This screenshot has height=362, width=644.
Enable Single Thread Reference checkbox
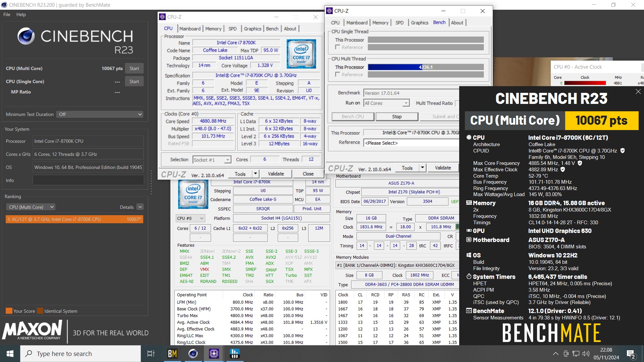click(338, 47)
